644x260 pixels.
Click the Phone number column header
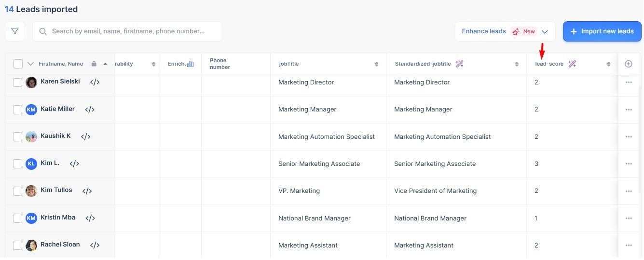pyautogui.click(x=220, y=64)
